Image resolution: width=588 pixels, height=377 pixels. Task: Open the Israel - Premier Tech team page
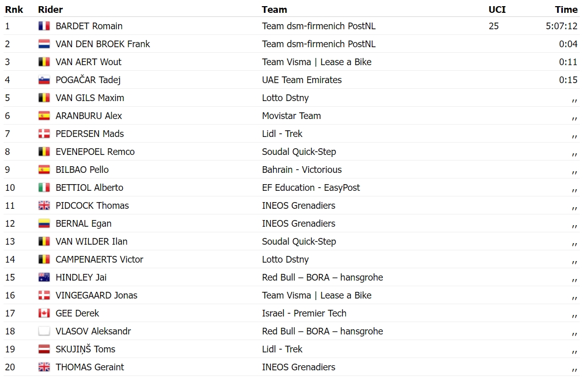(304, 313)
